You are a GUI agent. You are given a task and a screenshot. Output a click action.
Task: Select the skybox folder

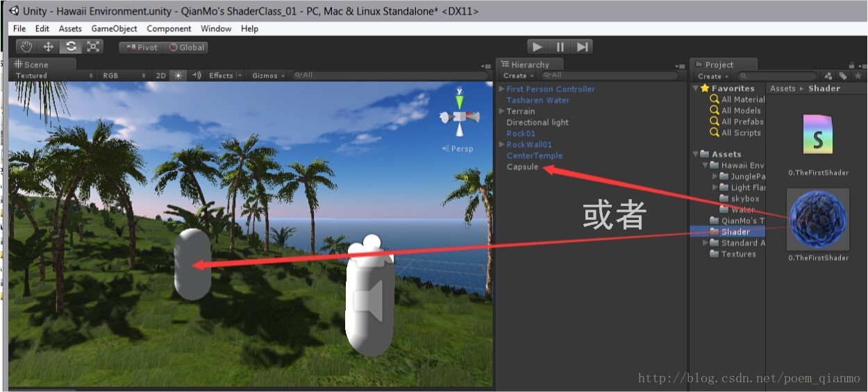click(740, 198)
